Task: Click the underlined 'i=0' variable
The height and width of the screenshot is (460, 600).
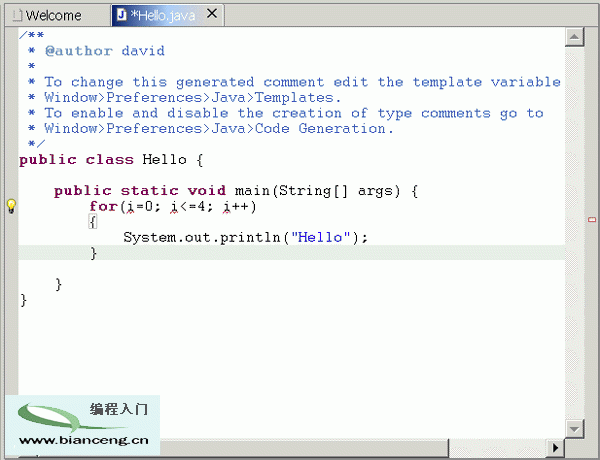Action: tap(139, 207)
